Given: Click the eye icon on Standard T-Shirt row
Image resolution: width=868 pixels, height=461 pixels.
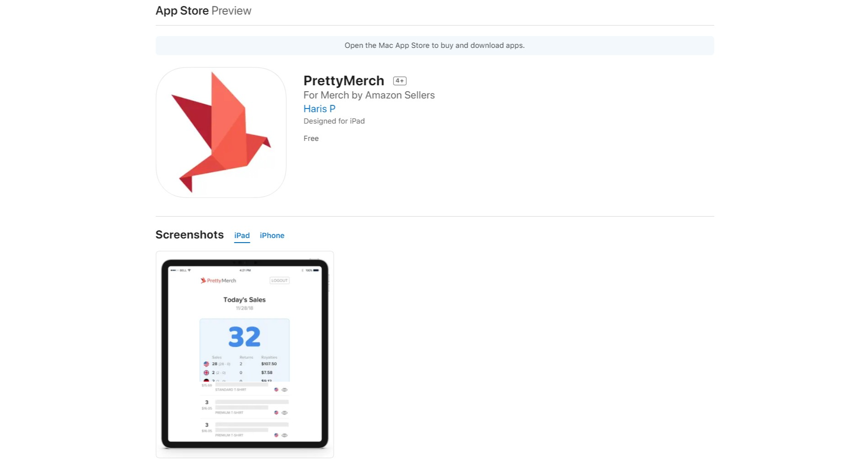Looking at the screenshot, I should coord(284,390).
